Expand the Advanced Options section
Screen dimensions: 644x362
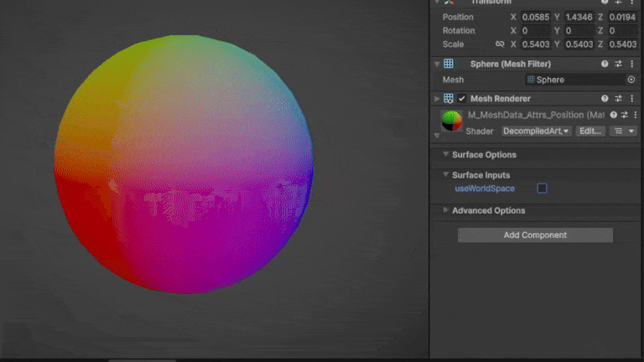[445, 210]
